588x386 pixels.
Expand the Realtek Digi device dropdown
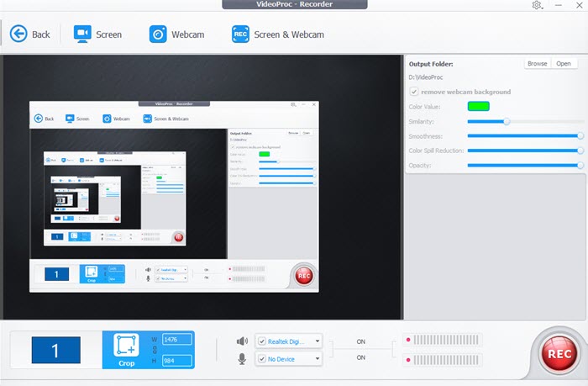pyautogui.click(x=318, y=341)
